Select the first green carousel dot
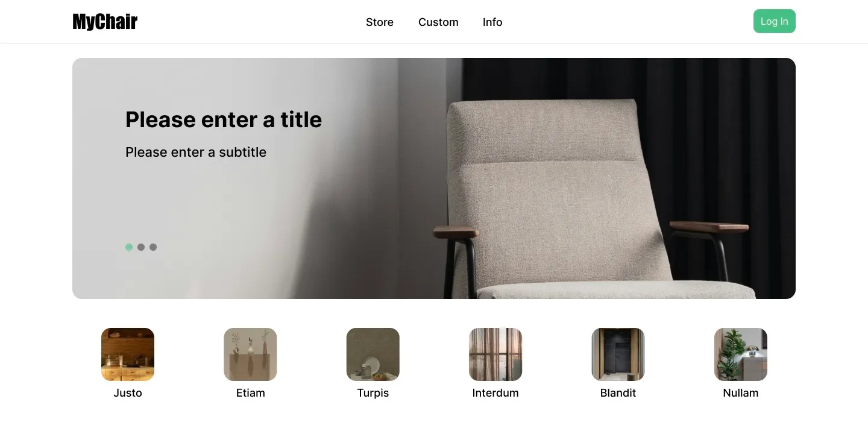The width and height of the screenshot is (868, 431). click(129, 247)
